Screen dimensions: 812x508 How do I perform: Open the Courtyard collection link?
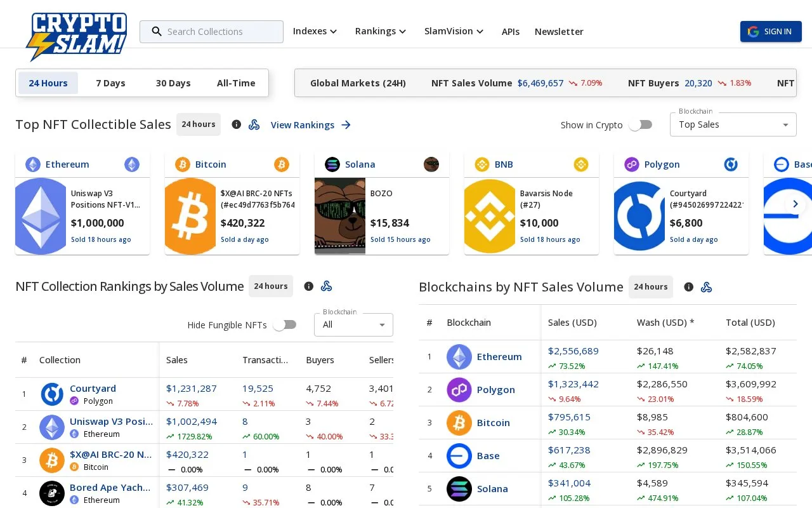tap(93, 389)
